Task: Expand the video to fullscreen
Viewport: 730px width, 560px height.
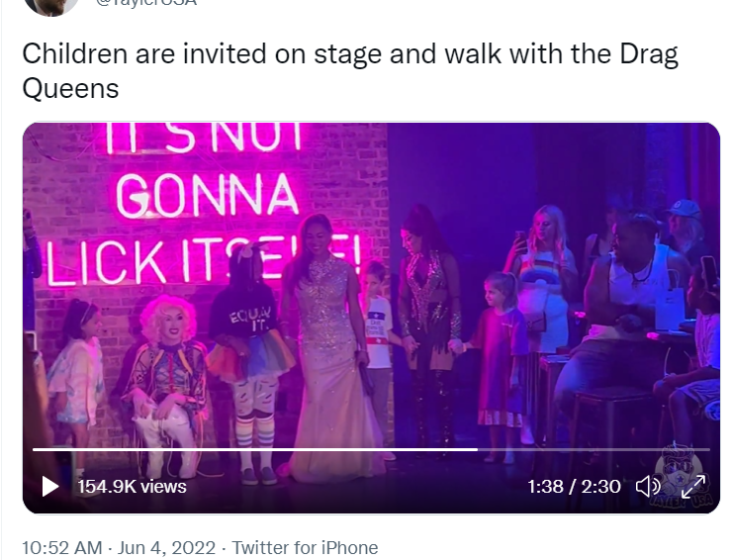Action: (x=693, y=487)
